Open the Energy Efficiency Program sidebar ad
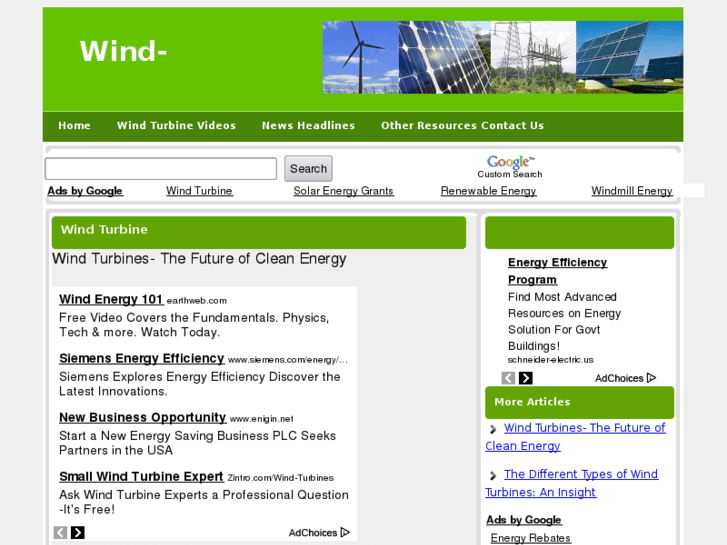Screen dimensions: 727x545 click(x=557, y=271)
